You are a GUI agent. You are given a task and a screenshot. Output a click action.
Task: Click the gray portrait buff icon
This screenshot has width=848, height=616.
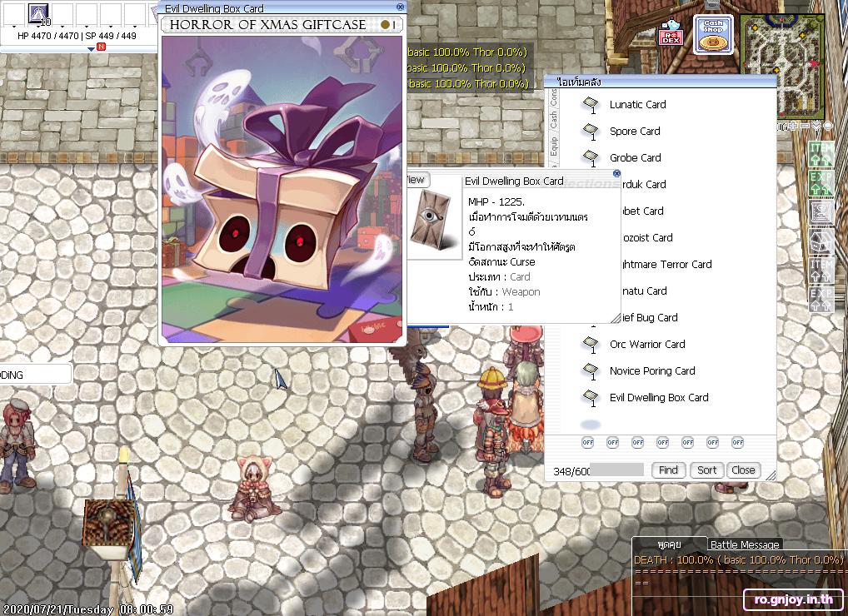click(821, 211)
